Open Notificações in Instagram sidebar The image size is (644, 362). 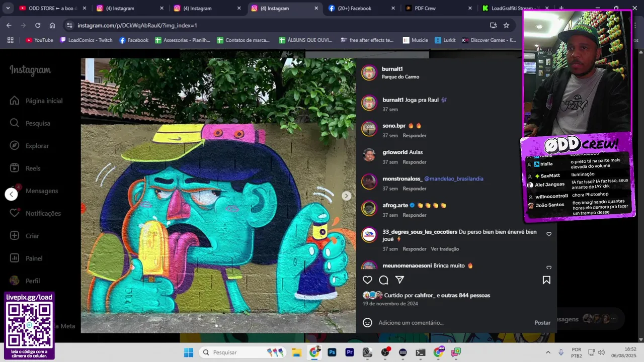(x=35, y=213)
